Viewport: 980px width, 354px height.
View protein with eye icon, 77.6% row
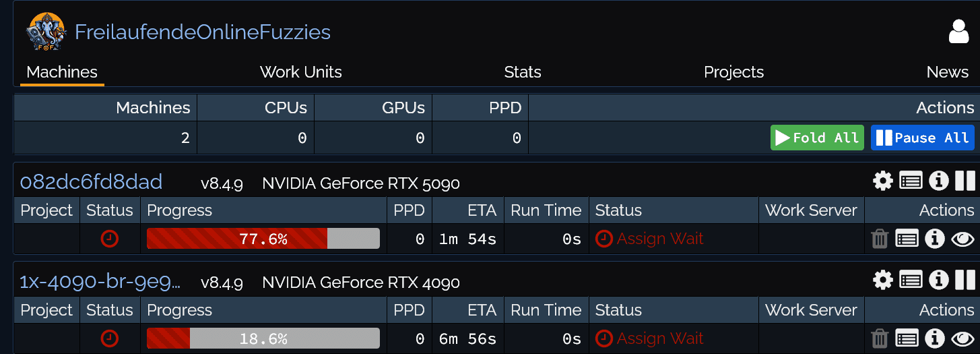tap(962, 239)
